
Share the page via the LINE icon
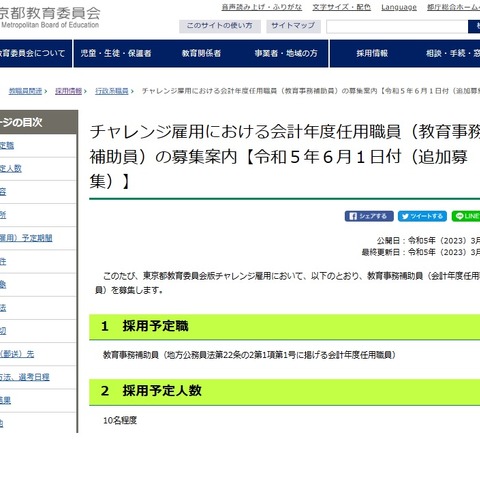(466, 216)
